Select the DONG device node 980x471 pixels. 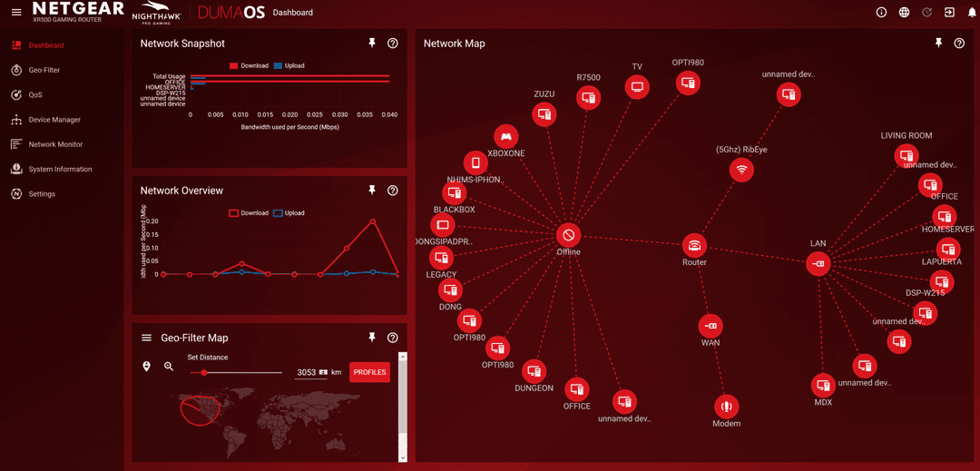[x=450, y=290]
